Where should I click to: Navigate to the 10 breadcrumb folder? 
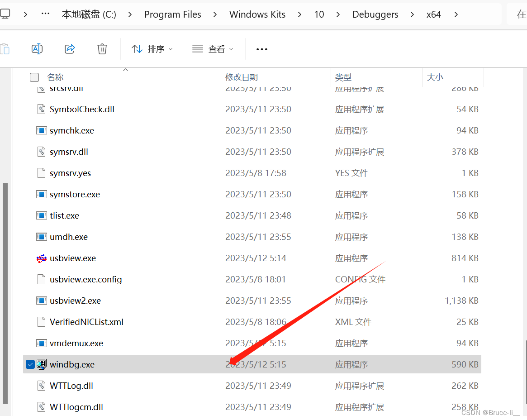(319, 14)
